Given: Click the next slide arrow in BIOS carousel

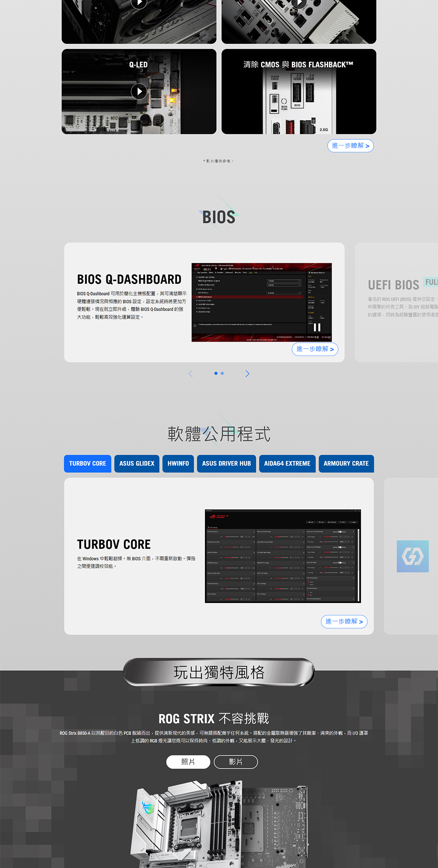Looking at the screenshot, I should [x=247, y=374].
